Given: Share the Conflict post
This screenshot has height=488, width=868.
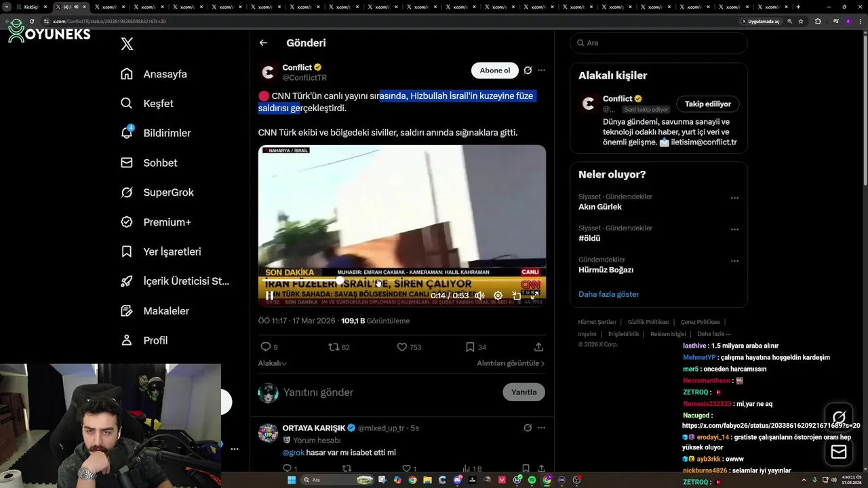Looking at the screenshot, I should point(538,347).
